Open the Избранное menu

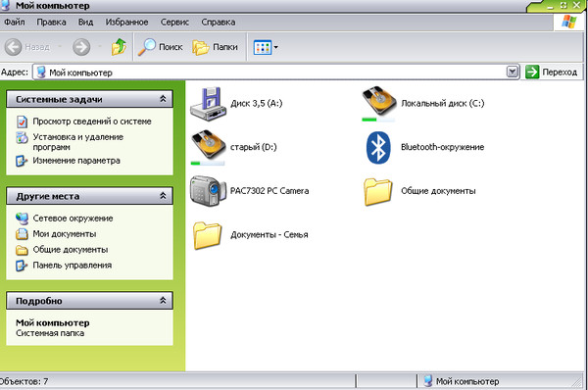pyautogui.click(x=126, y=23)
